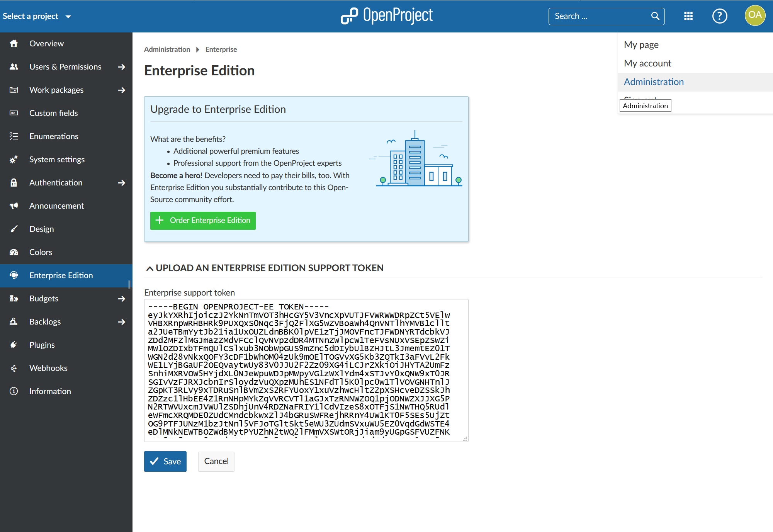Select Administration from the user menu

click(654, 82)
